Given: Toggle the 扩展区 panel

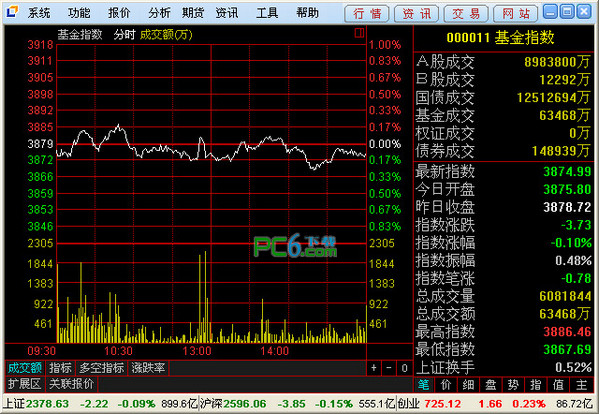Looking at the screenshot, I should (25, 384).
